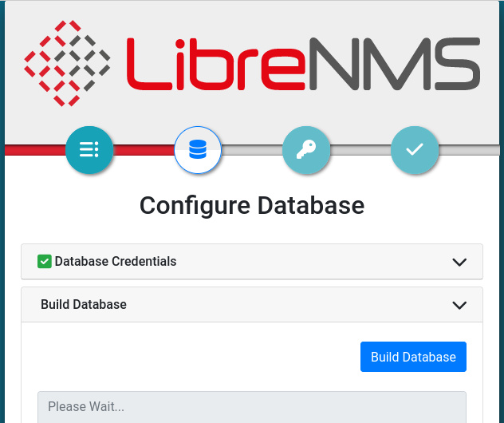Open the pre-install checks step icon

click(89, 150)
